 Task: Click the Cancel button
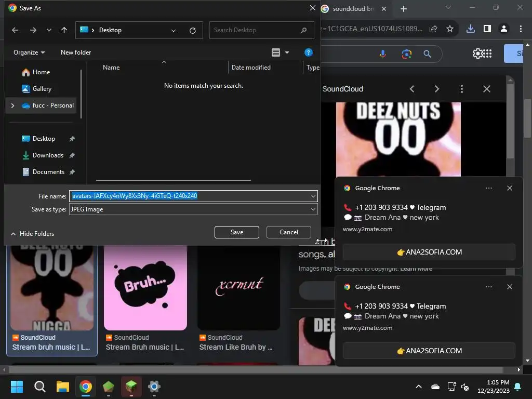click(x=289, y=232)
